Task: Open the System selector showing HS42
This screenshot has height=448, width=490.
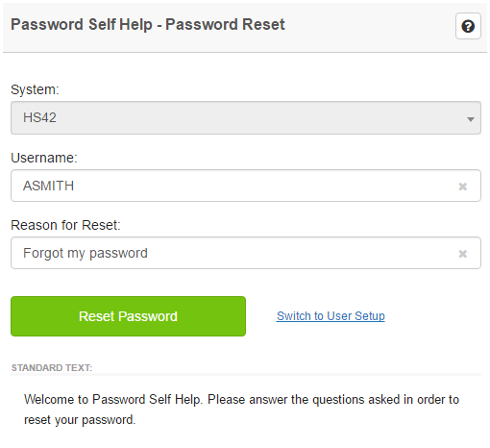Action: coord(246,117)
